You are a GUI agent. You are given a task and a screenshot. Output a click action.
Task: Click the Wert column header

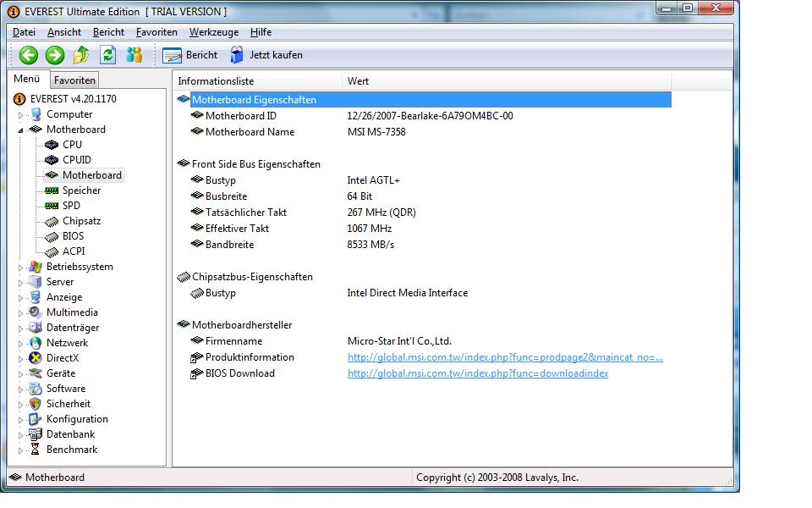click(x=507, y=81)
